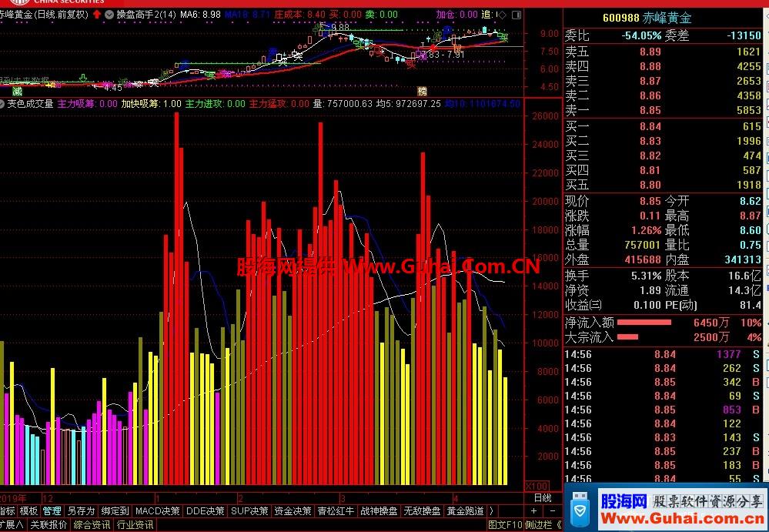Click the 换手 value 5.31%
Screen dimensions: 769x532
pyautogui.click(x=647, y=276)
